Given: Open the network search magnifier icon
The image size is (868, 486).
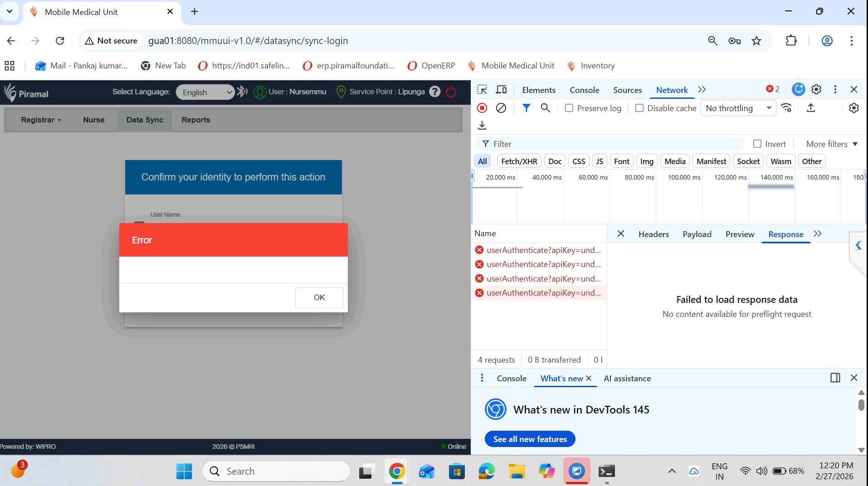Looking at the screenshot, I should coord(546,108).
